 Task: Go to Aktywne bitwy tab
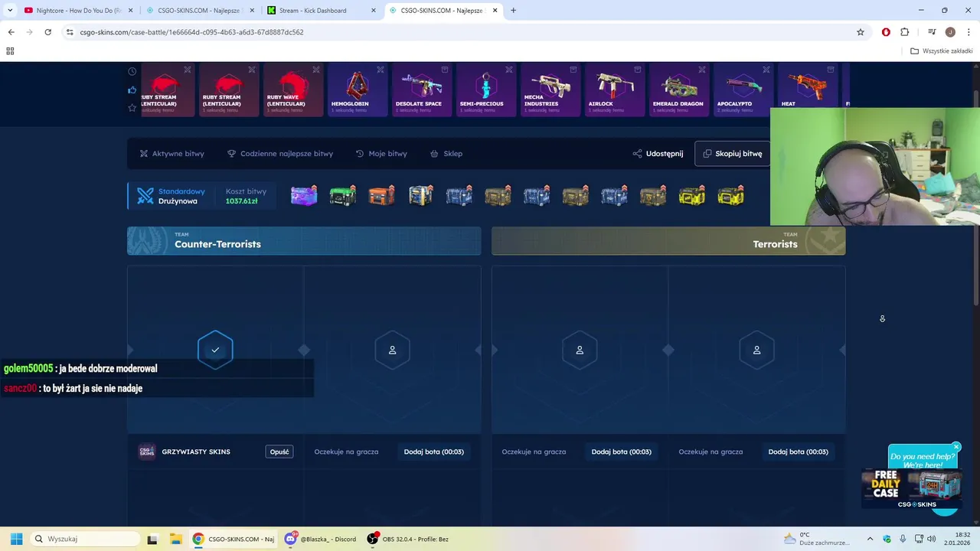coord(171,154)
